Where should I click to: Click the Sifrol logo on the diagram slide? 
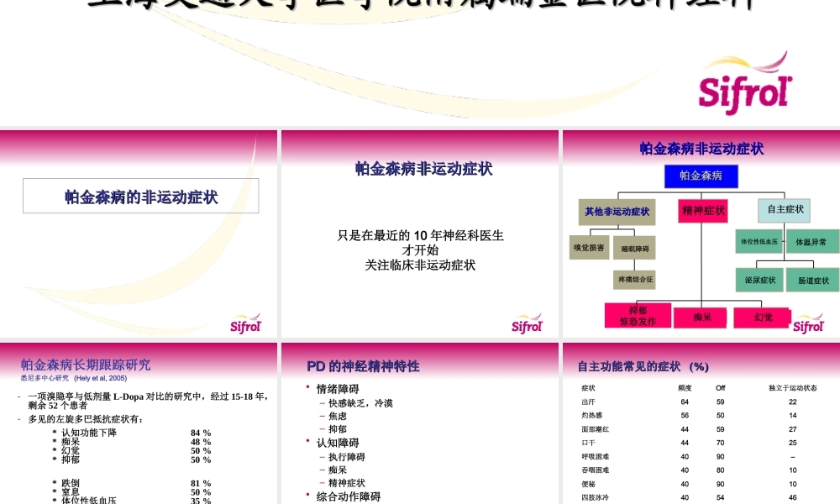[x=808, y=322]
